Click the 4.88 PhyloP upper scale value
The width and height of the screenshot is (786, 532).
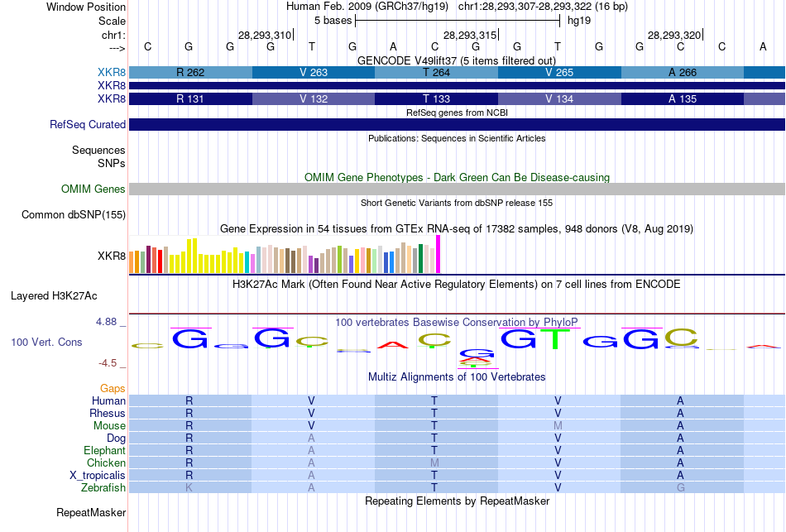pyautogui.click(x=106, y=322)
